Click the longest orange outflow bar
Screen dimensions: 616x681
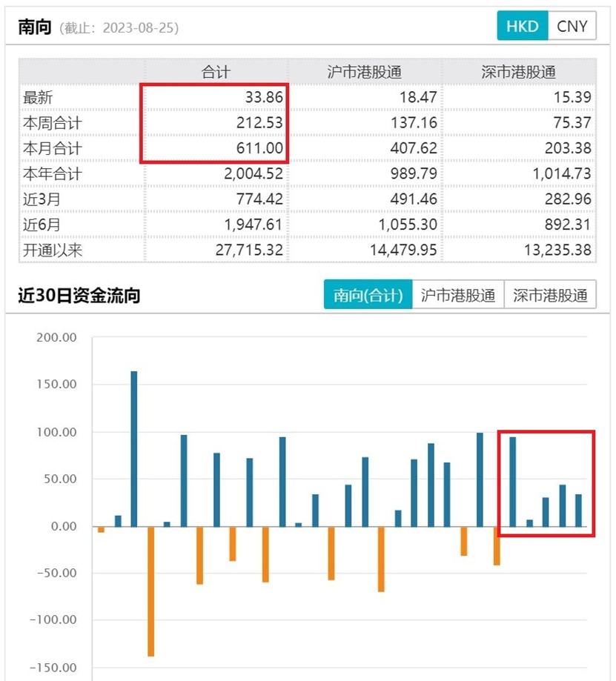coord(150,591)
